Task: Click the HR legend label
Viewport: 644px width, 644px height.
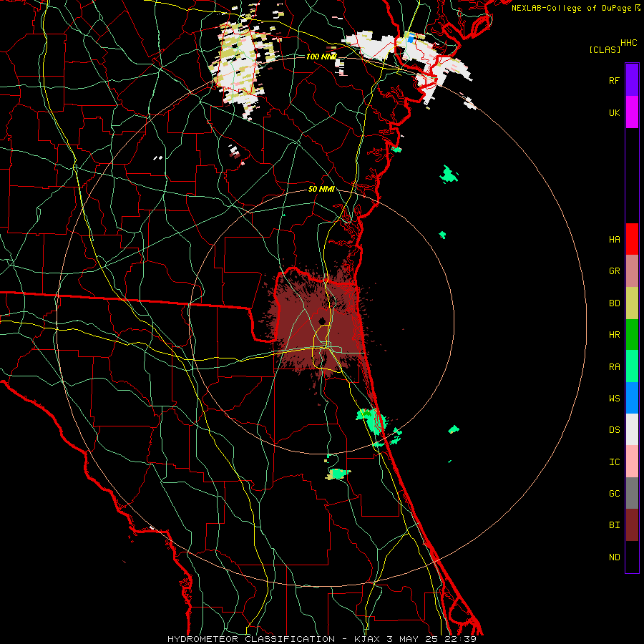Action: pos(614,335)
